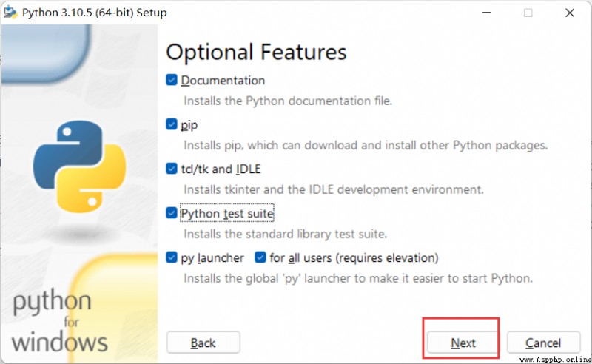Disable the tcl/tk and IDLE option
Screen dimensions: 592x364
coord(172,169)
